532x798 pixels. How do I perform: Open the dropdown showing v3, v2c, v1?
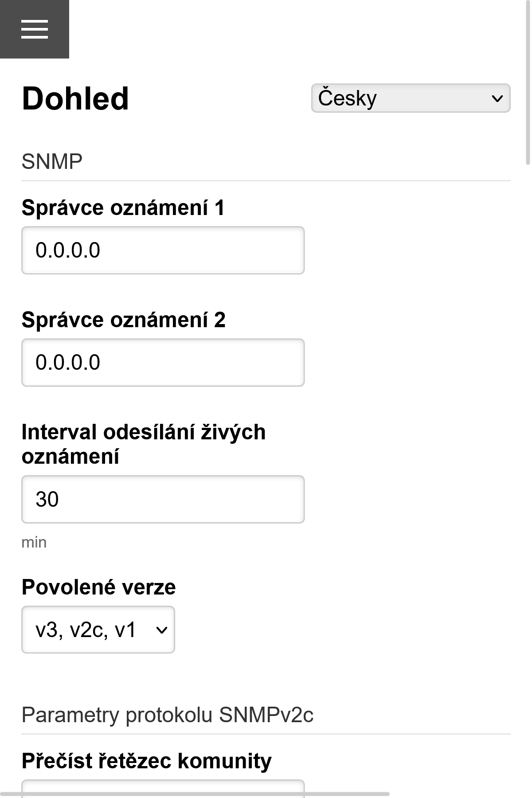pyautogui.click(x=98, y=630)
